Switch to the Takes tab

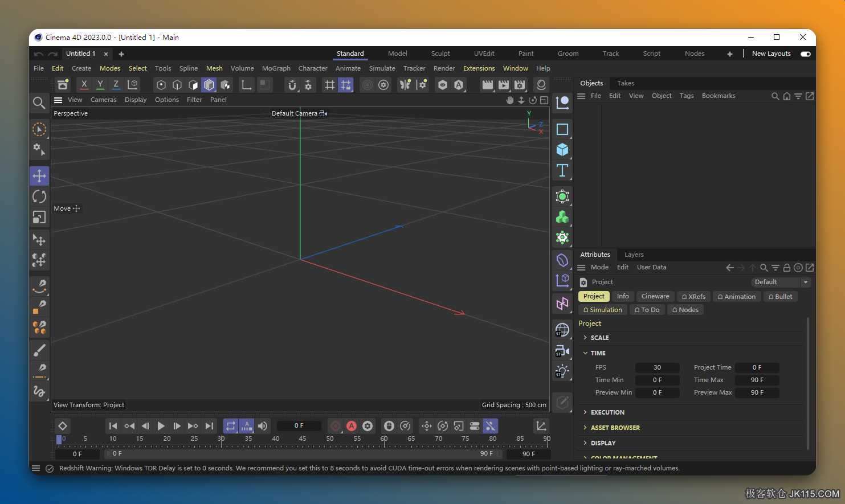pos(626,83)
